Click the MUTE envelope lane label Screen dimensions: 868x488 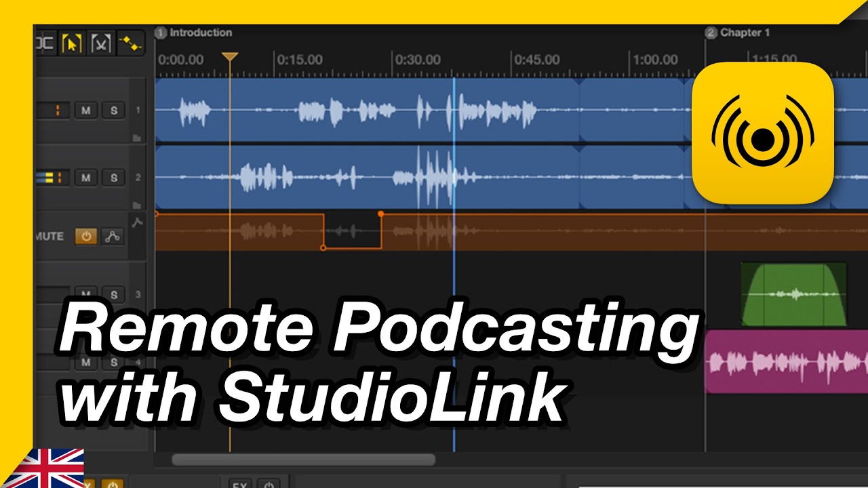pyautogui.click(x=49, y=237)
